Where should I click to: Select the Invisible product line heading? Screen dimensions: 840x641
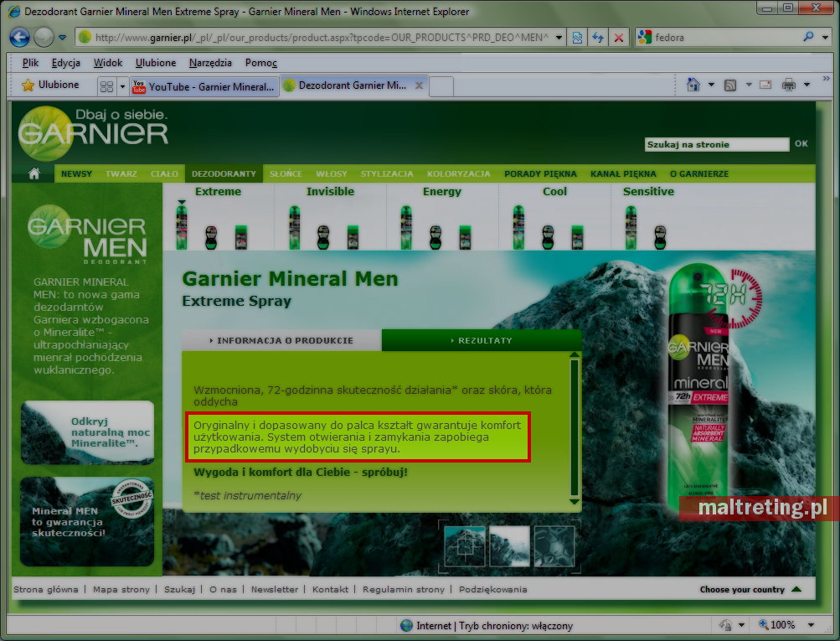[330, 191]
